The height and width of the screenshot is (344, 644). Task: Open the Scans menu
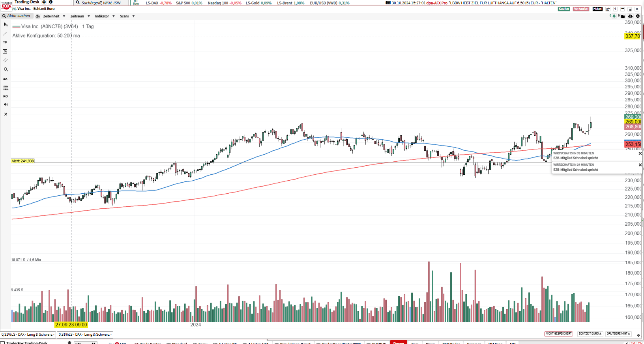[x=127, y=16]
